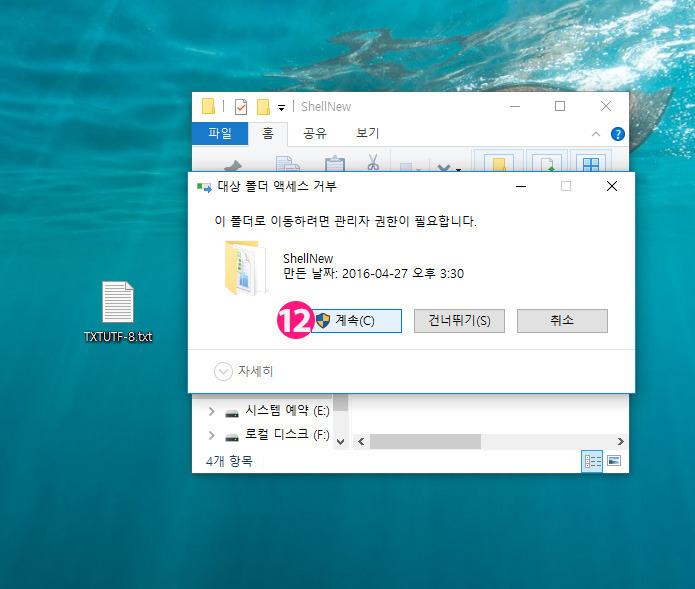Viewport: 695px width, 589px height.
Task: Collapse the ribbon with the chevron
Action: (596, 134)
